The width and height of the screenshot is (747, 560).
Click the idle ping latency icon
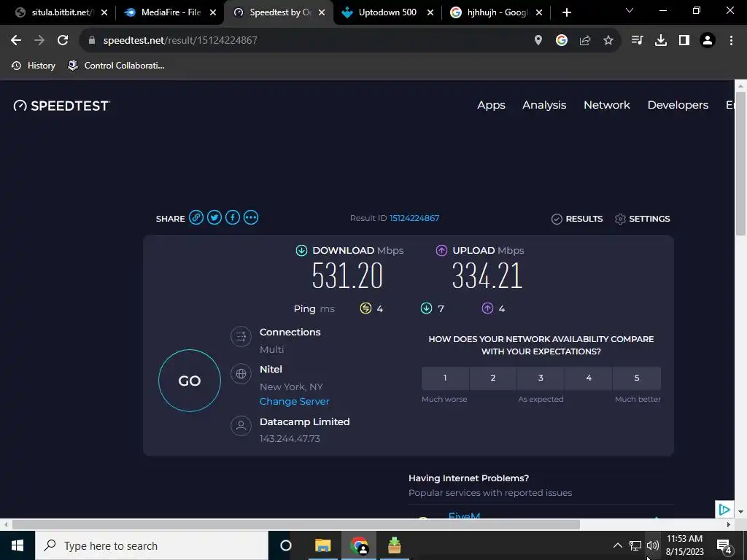pyautogui.click(x=365, y=308)
